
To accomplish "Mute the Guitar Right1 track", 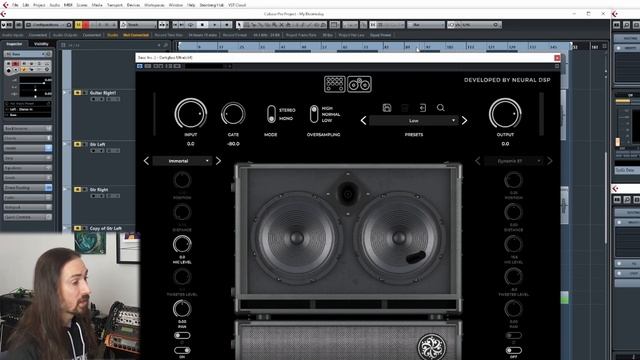I will pyautogui.click(x=77, y=93).
